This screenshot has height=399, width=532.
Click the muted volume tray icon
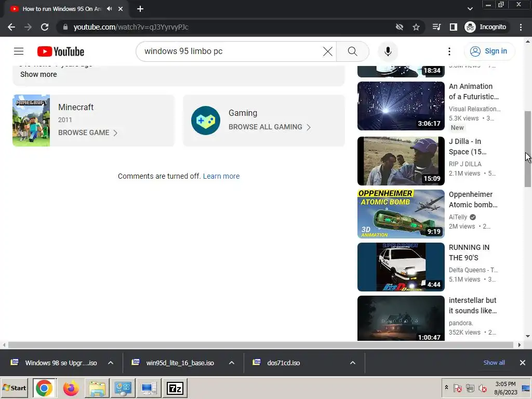[482, 388]
